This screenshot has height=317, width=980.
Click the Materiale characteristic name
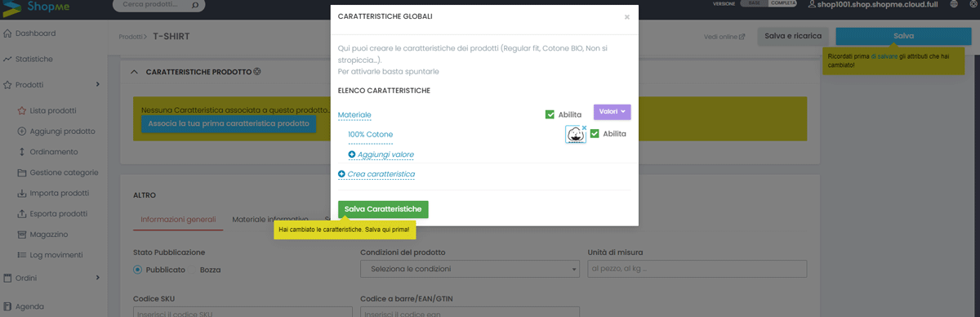coord(354,115)
